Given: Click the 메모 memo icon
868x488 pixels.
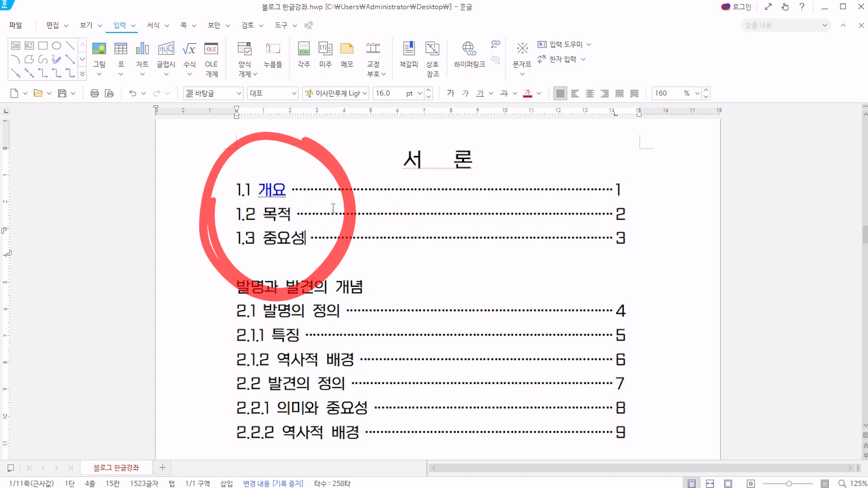Looking at the screenshot, I should coord(347,49).
